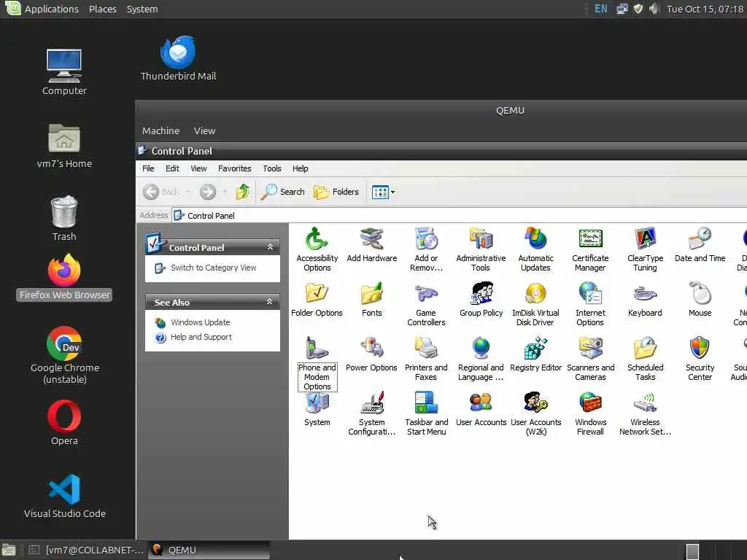747x560 pixels.
Task: Open Automatic Updates icon
Action: click(x=535, y=249)
